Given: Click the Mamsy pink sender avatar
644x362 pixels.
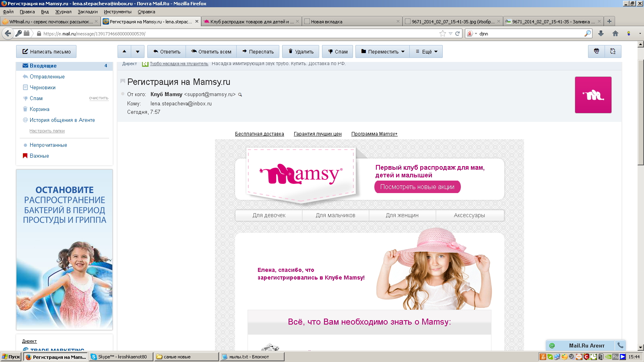Looking at the screenshot, I should click(593, 95).
